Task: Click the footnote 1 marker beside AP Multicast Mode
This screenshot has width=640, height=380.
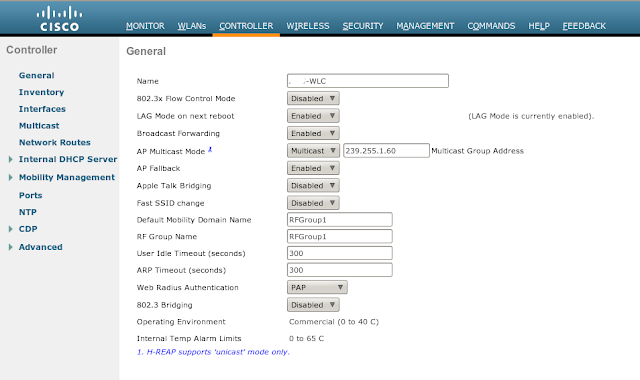Action: click(210, 149)
